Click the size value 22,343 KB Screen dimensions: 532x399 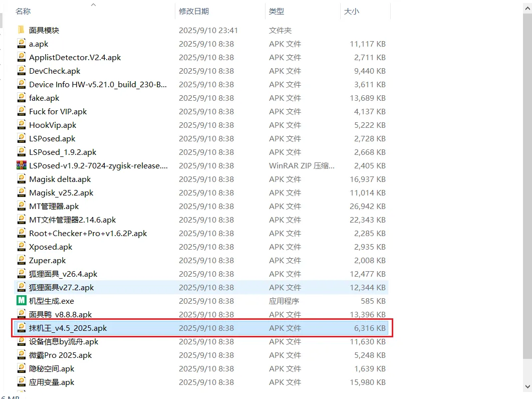[368, 220]
